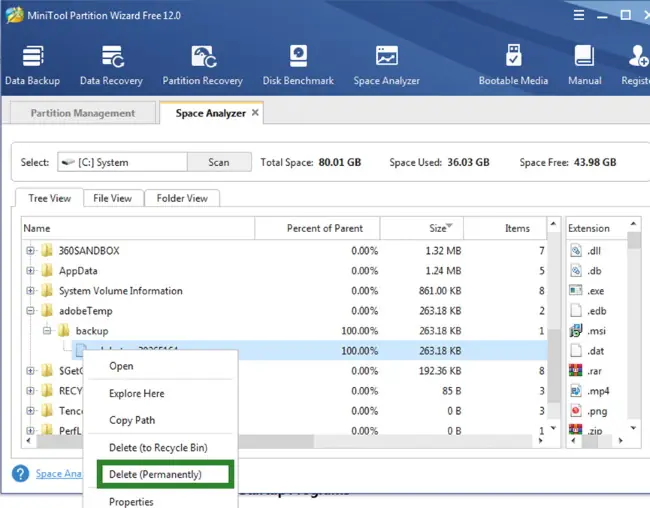Switch to the Folder View tab
The width and height of the screenshot is (650, 508).
coord(182,198)
